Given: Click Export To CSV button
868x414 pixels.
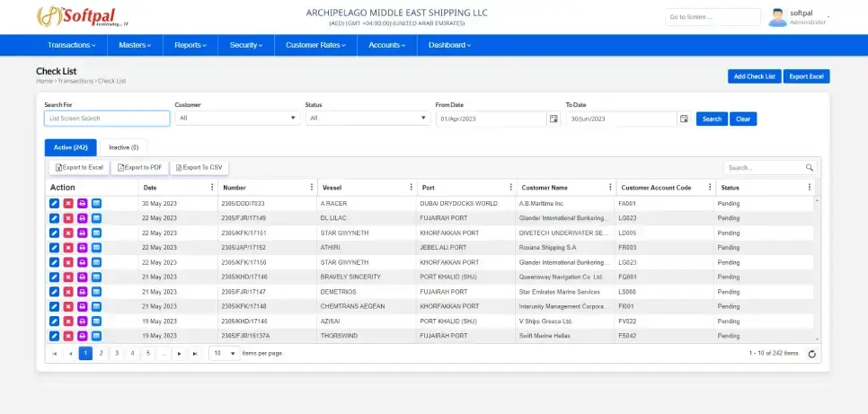Looking at the screenshot, I should 199,167.
